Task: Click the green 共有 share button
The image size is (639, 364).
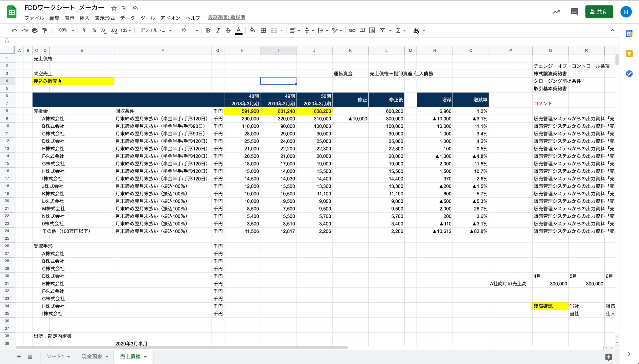Action: (x=599, y=12)
